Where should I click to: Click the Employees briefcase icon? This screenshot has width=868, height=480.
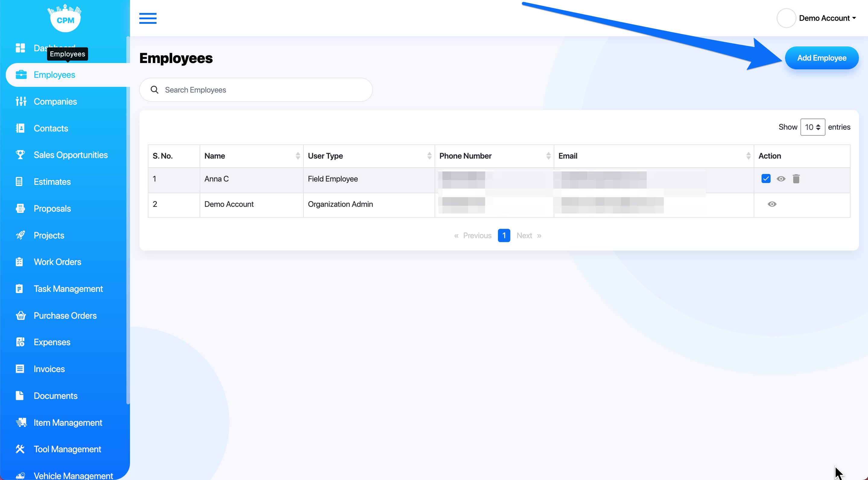(x=21, y=74)
